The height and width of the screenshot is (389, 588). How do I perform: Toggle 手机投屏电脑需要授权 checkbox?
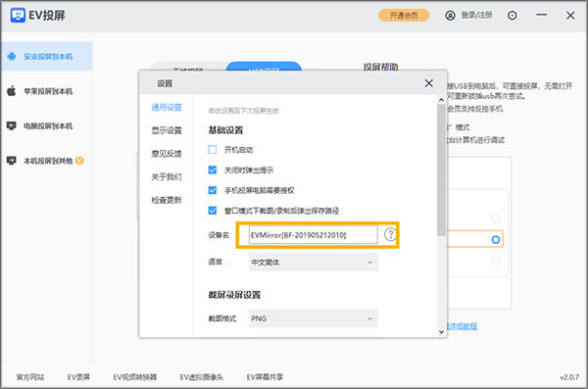[213, 190]
